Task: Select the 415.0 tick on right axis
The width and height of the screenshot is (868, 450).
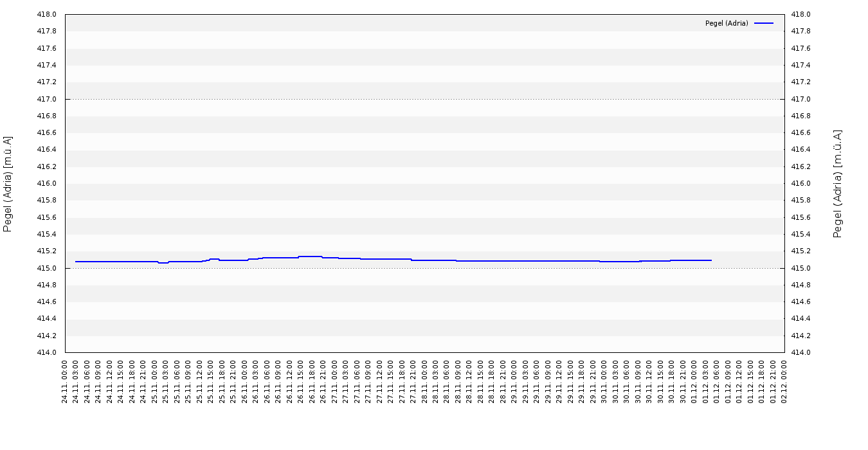Action: tap(799, 268)
